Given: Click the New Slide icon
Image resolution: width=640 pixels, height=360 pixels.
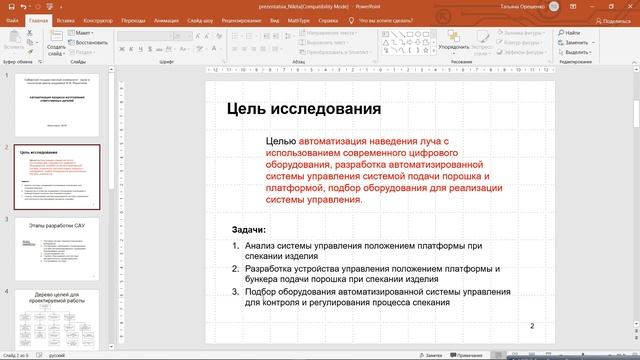Looking at the screenshot, I should point(56,36).
